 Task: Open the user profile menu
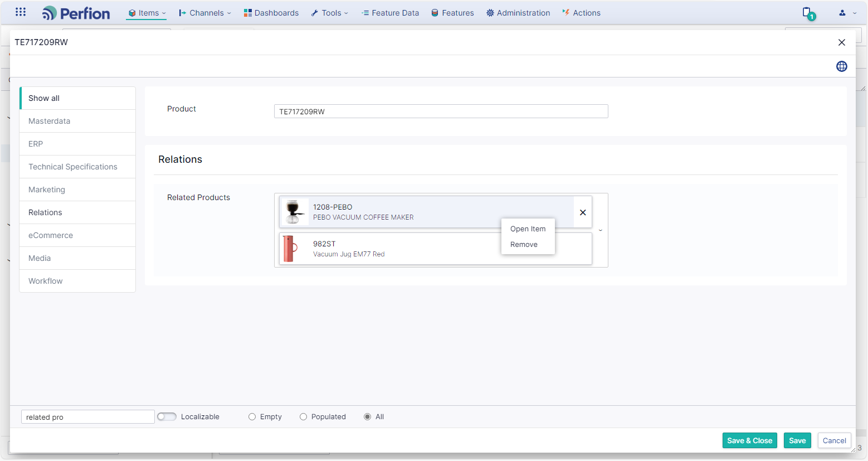[x=847, y=13]
